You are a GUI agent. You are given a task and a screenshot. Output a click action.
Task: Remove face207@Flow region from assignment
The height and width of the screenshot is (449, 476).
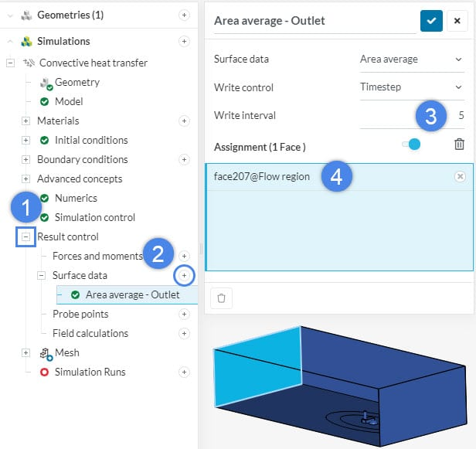460,176
